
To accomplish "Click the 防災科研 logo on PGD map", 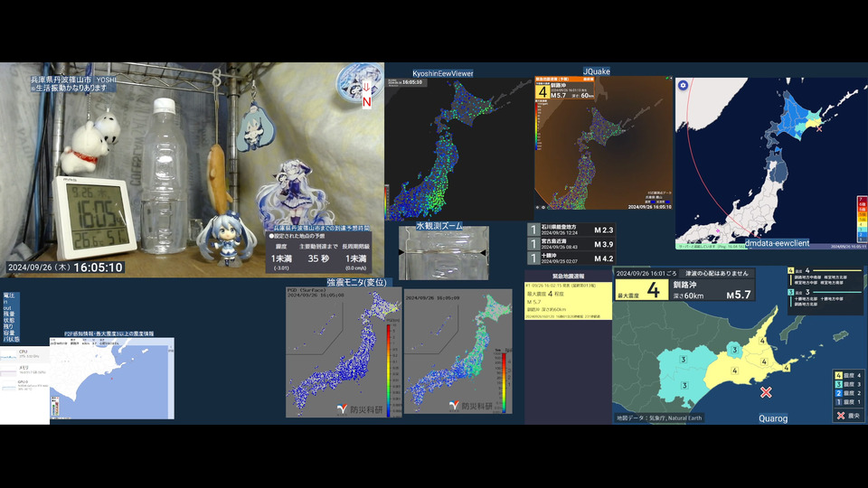I will [359, 409].
